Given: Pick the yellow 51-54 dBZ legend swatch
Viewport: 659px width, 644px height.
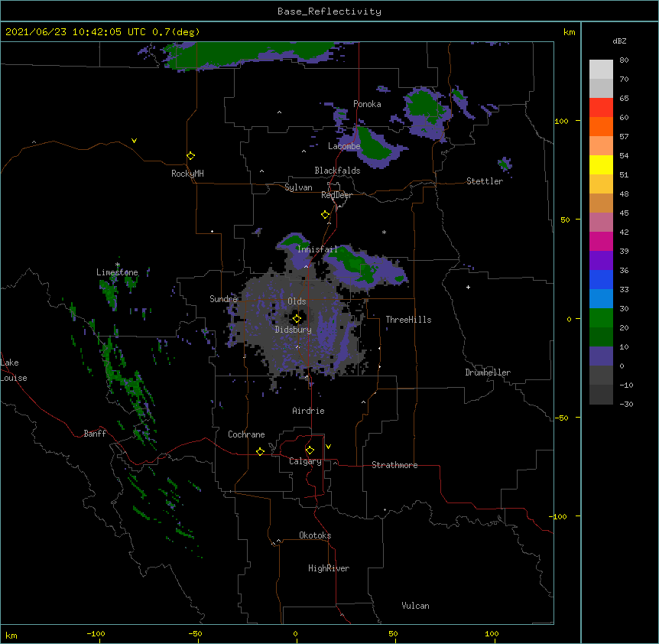Looking at the screenshot, I should pyautogui.click(x=601, y=164).
